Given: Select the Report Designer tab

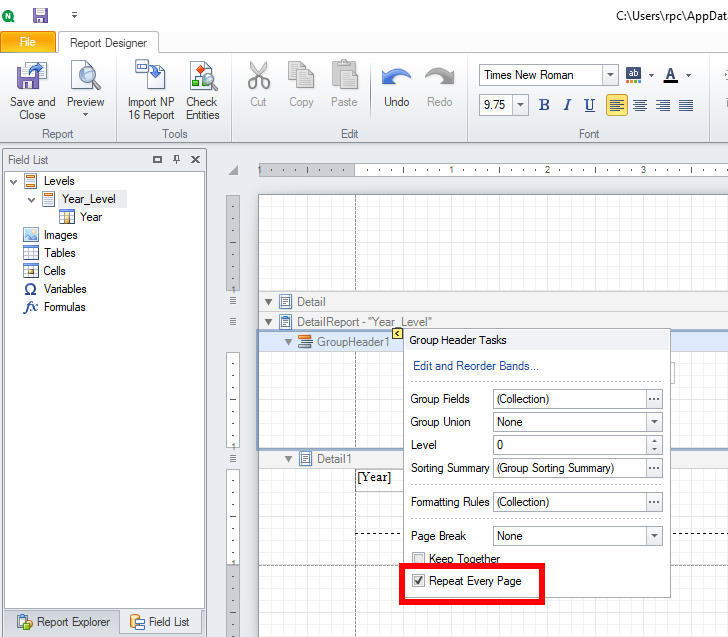Looking at the screenshot, I should (x=108, y=43).
